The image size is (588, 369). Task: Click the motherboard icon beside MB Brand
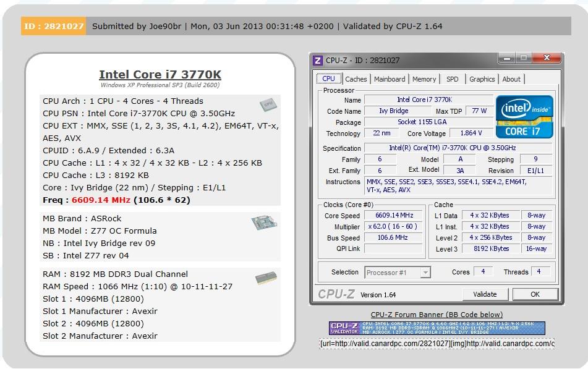pyautogui.click(x=265, y=223)
